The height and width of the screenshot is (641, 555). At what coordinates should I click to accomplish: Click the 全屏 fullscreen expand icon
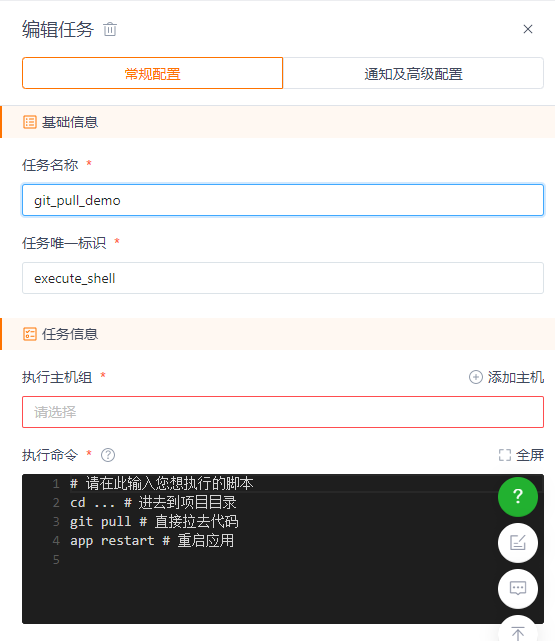pyautogui.click(x=505, y=455)
